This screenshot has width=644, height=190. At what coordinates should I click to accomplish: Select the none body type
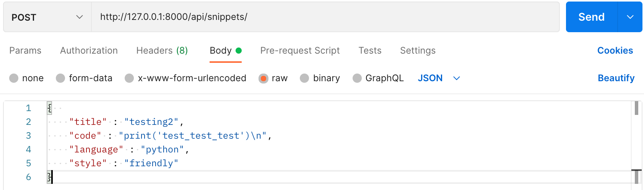pos(14,78)
